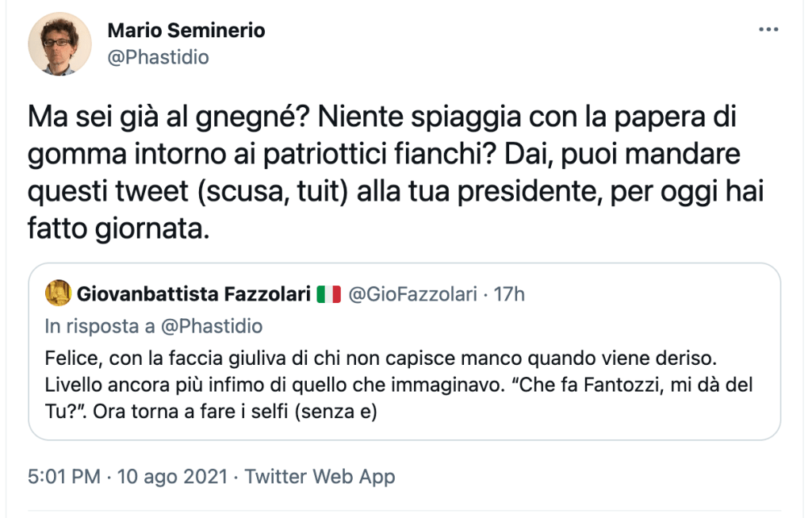
Task: Click the Italian flag emoji next to Fazzolari
Action: click(328, 293)
